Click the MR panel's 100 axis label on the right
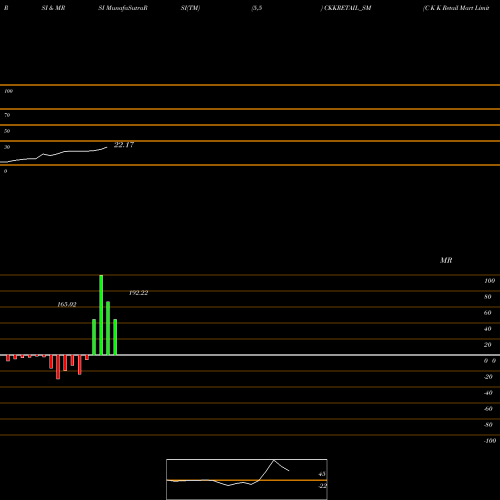500x500 pixels. 489,281
